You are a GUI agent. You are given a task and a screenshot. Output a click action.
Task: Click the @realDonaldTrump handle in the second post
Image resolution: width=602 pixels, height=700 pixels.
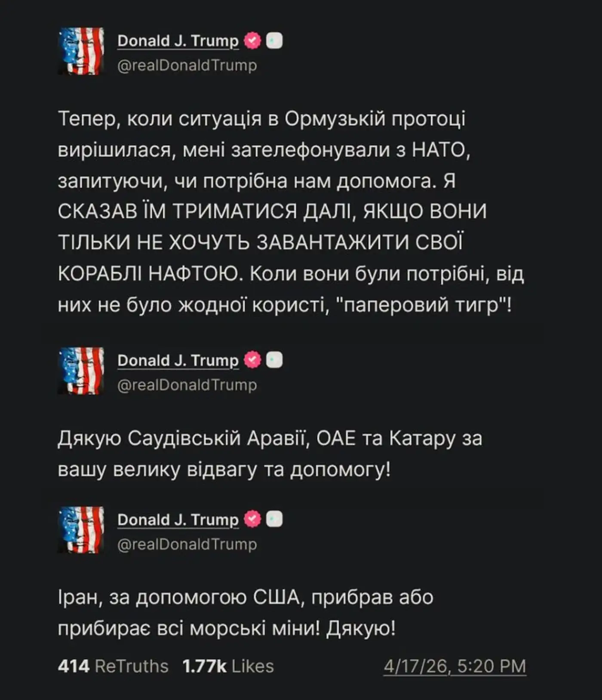(x=187, y=385)
